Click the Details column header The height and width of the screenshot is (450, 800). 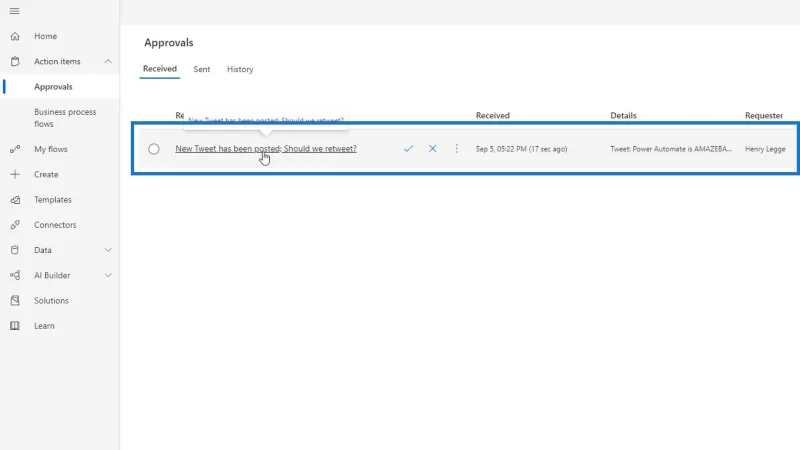623,115
